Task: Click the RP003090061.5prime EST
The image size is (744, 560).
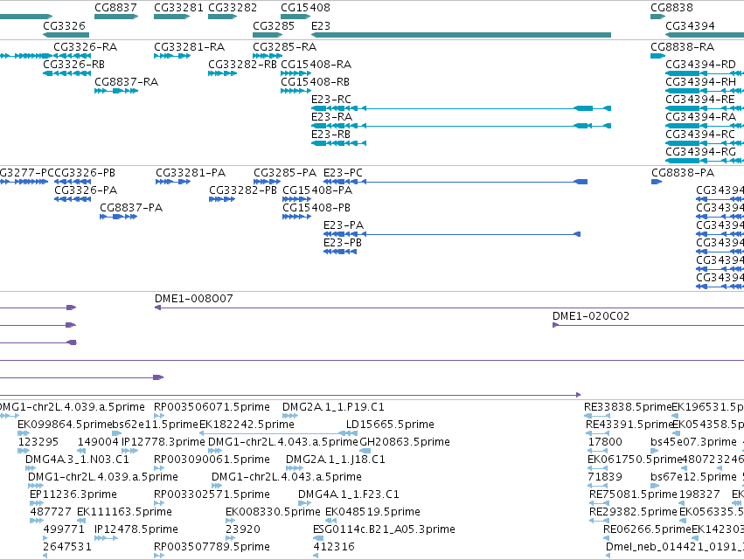Action: (159, 468)
